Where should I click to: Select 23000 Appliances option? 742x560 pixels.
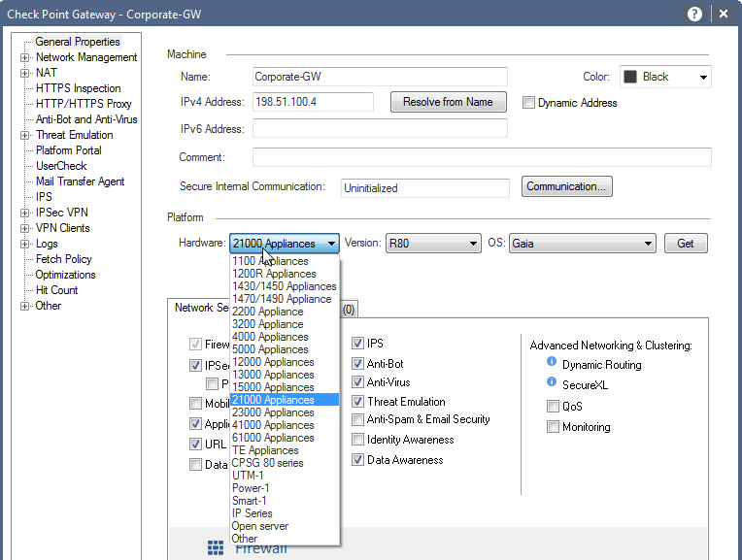[285, 412]
